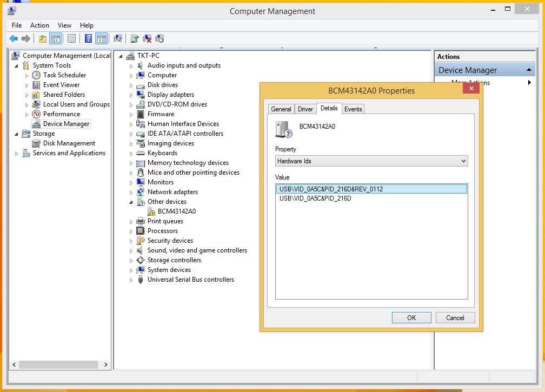Viewport: 545px width, 392px height.
Task: Select BCM43142A0 under Other devices
Action: pos(176,211)
